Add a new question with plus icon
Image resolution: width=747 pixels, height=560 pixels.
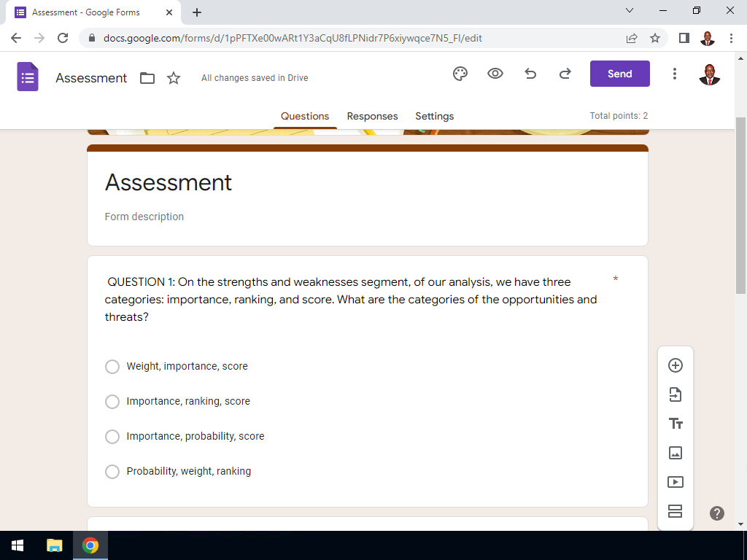(675, 365)
